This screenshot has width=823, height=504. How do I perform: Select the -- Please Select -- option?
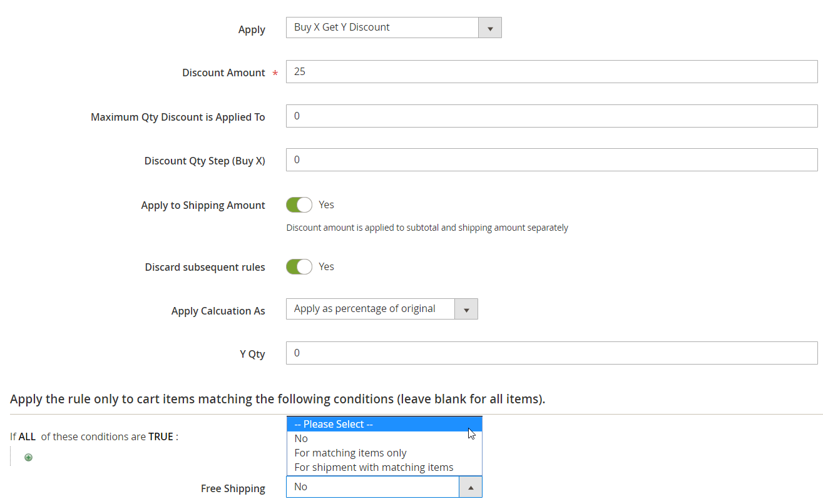coord(384,424)
